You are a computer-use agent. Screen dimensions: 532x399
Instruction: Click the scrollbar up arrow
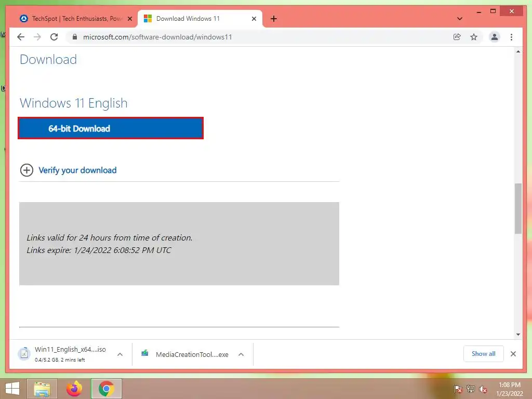pyautogui.click(x=518, y=51)
